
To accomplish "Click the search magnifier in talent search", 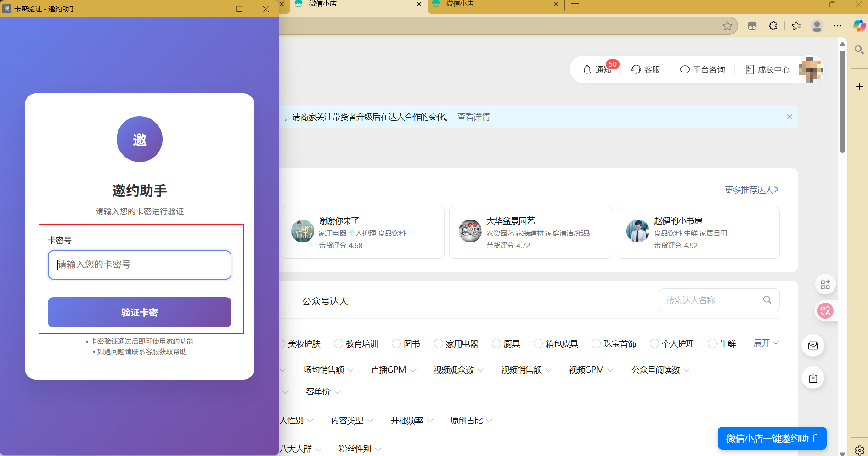I will 767,300.
